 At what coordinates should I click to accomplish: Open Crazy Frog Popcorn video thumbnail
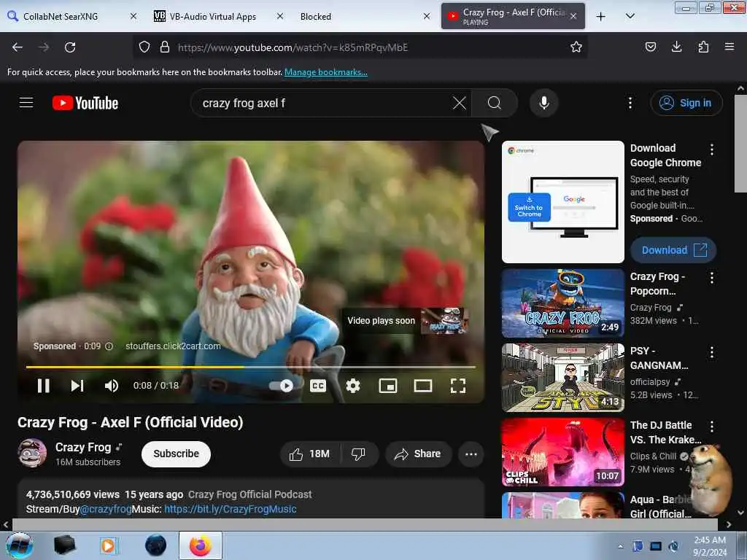(562, 303)
